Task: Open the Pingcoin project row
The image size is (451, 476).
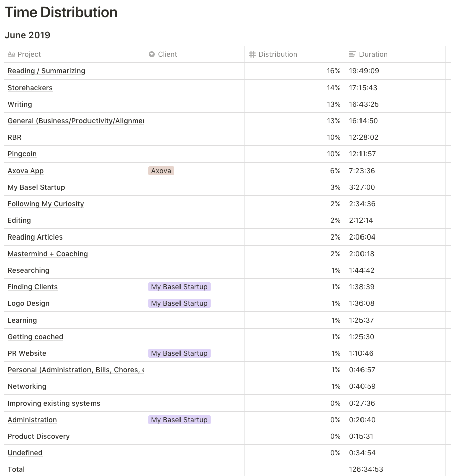Action: (x=22, y=154)
